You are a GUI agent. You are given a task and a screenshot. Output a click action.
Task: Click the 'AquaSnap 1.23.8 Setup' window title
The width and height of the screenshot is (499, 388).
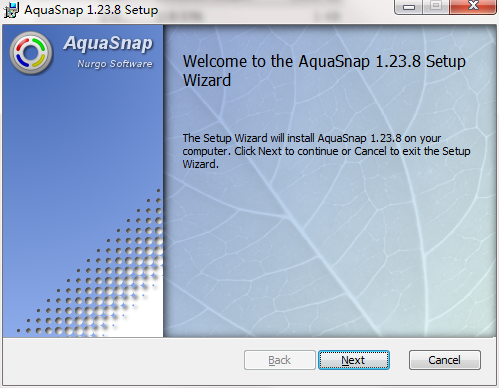coord(91,10)
